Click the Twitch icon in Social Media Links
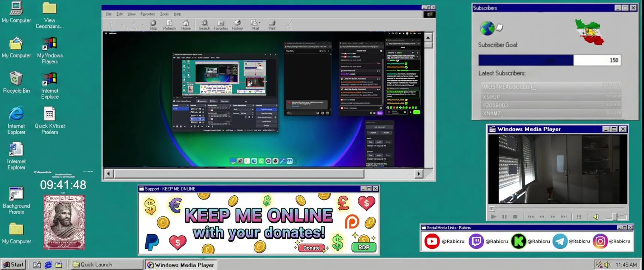The width and height of the screenshot is (644, 270). [x=476, y=241]
